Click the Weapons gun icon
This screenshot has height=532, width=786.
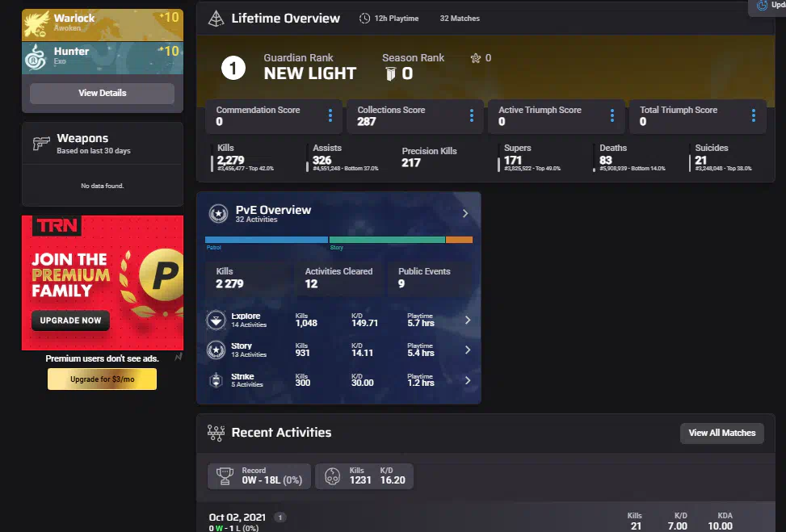click(41, 144)
